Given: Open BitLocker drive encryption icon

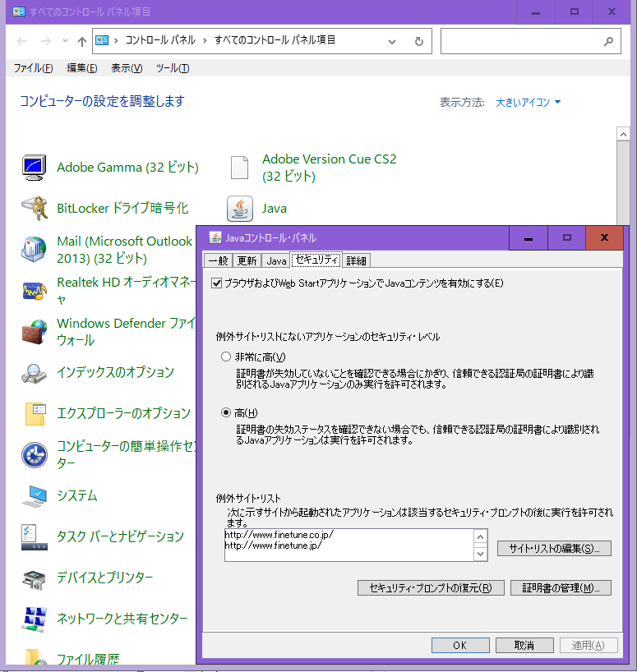Looking at the screenshot, I should 34,209.
